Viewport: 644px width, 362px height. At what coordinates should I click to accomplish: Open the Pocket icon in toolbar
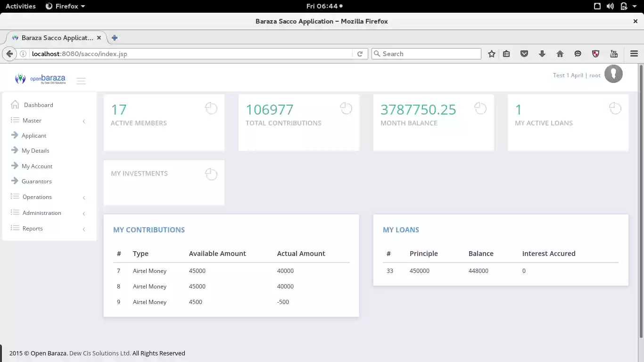point(524,54)
